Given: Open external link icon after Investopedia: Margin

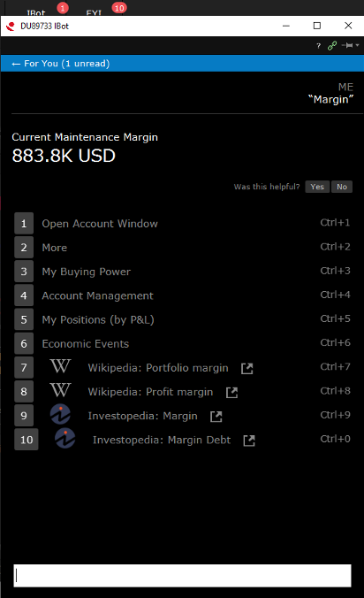Looking at the screenshot, I should [x=216, y=417].
